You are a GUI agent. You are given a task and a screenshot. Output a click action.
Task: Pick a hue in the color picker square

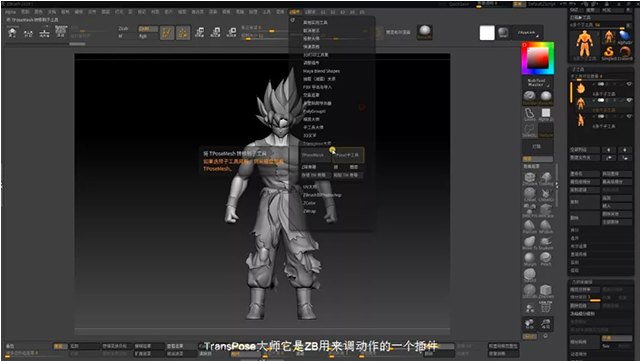538,58
